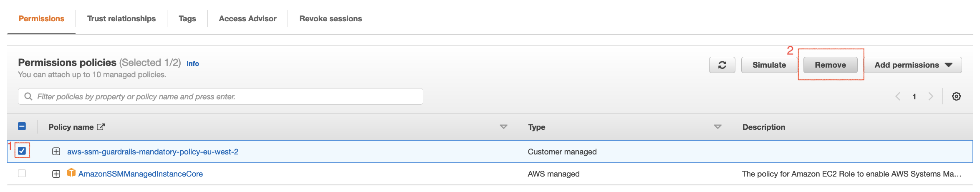
Task: Open the Info link next to Permissions policies
Action: 192,63
